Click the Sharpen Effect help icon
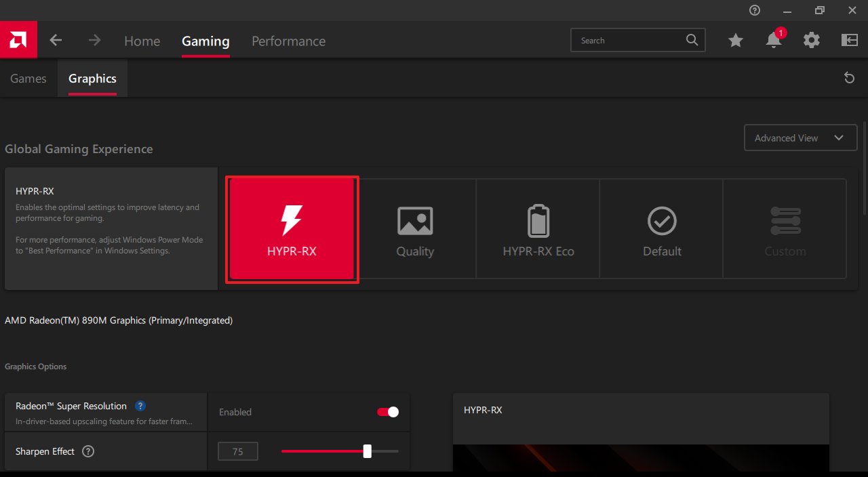Image resolution: width=868 pixels, height=477 pixels. coord(88,451)
